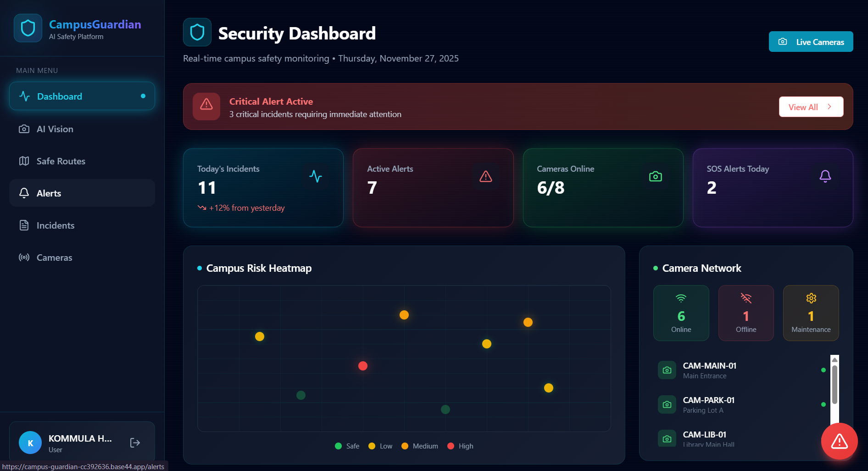Click the pulse icon in Today's Incidents card

[316, 176]
